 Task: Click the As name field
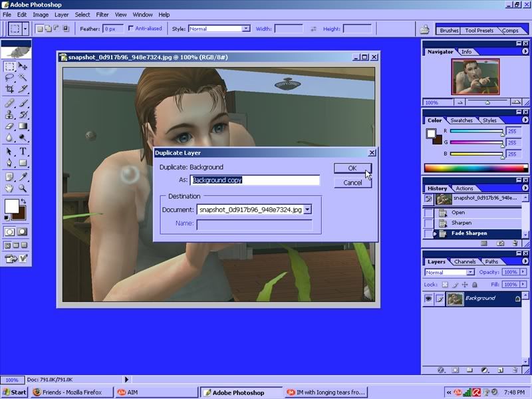pyautogui.click(x=255, y=180)
